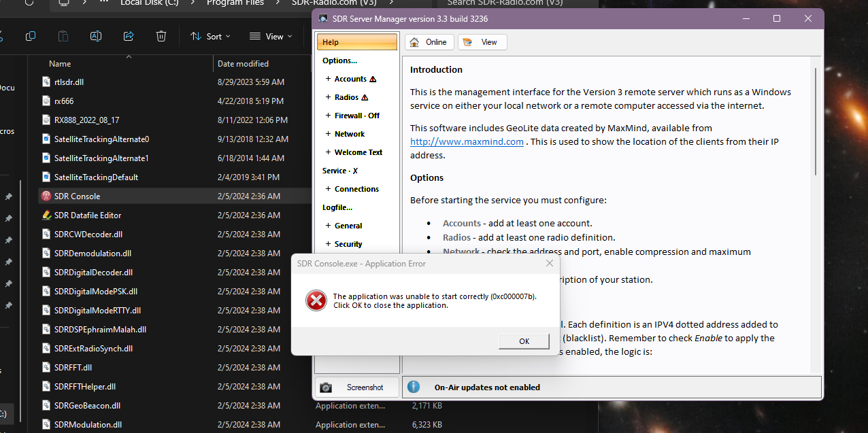The width and height of the screenshot is (868, 433).
Task: Click the Copy icon in Explorer toolbar
Action: click(30, 35)
